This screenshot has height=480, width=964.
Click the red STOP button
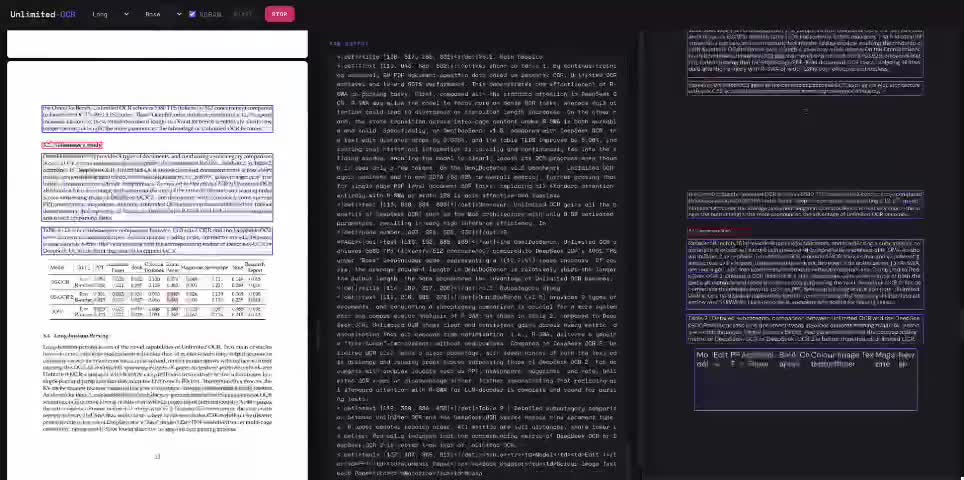280,14
